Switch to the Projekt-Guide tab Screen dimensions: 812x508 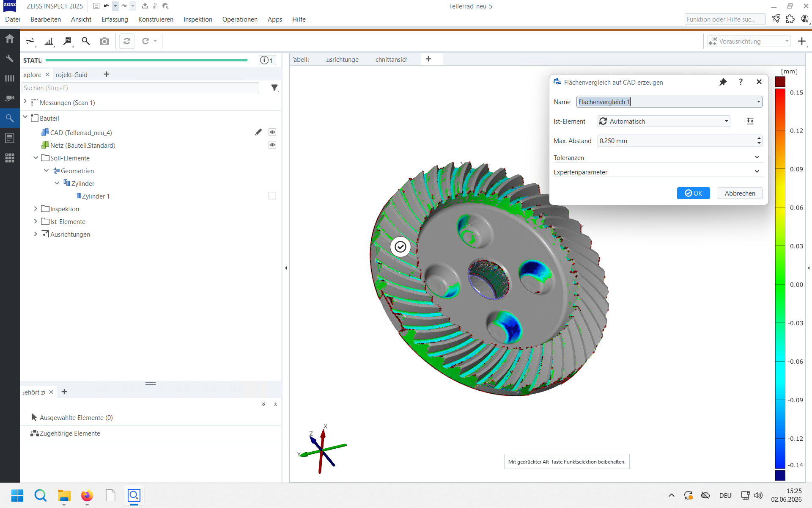71,75
